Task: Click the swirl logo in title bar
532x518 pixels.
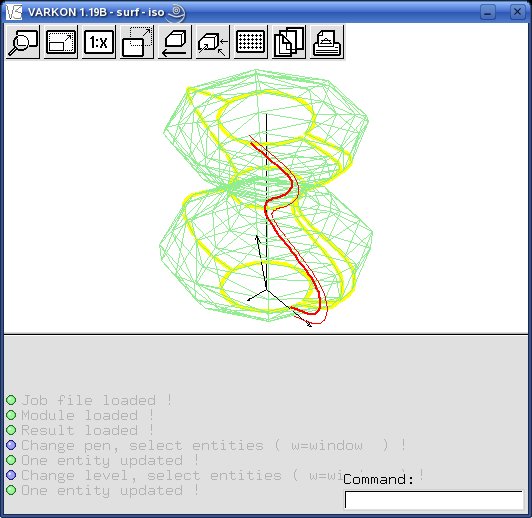Action: pos(176,12)
